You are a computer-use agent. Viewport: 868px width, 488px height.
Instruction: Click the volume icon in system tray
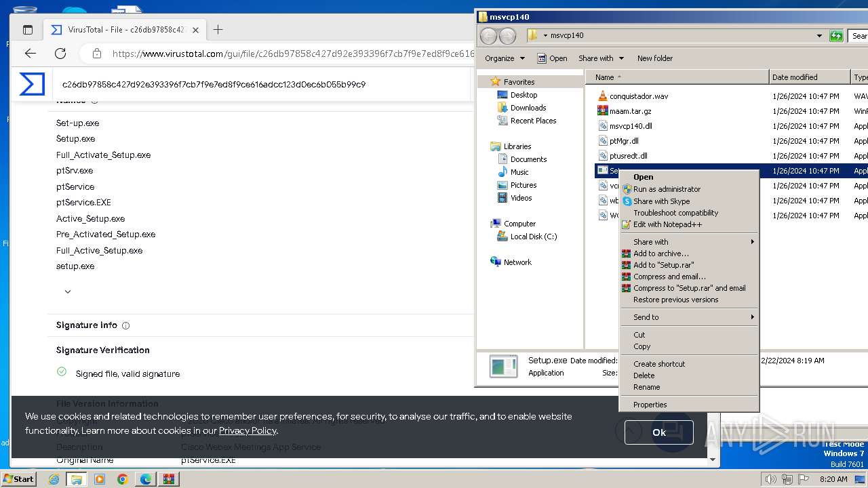(770, 479)
